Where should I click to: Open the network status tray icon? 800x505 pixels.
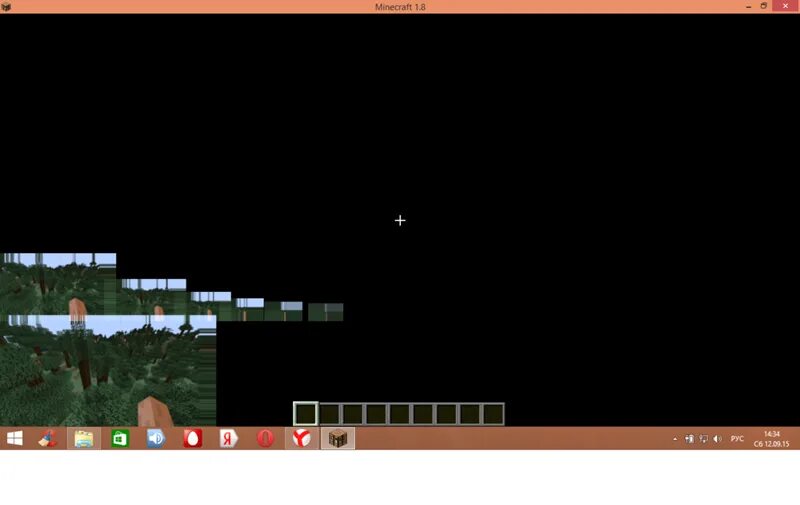(704, 439)
